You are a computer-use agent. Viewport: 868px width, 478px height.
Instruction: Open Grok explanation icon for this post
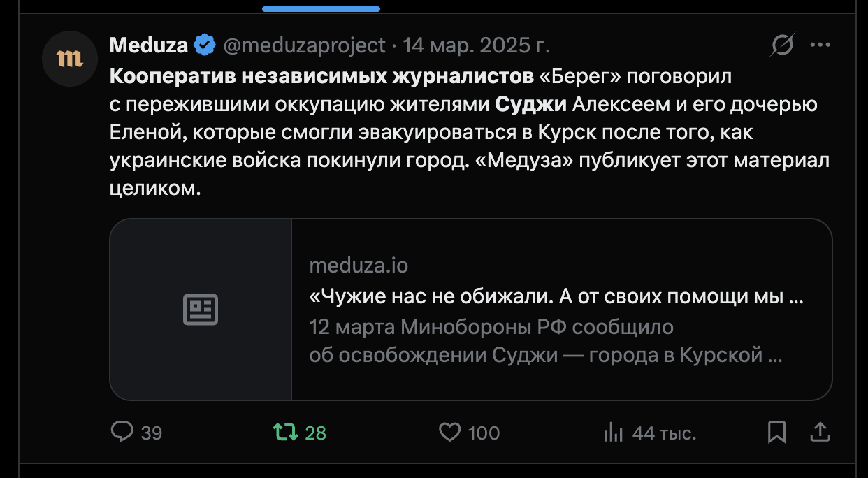782,45
